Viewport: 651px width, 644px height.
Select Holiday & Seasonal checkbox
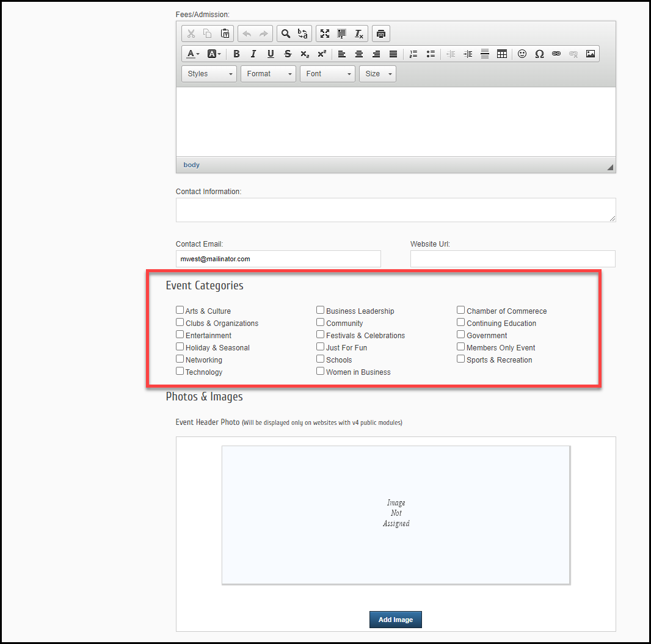click(180, 347)
